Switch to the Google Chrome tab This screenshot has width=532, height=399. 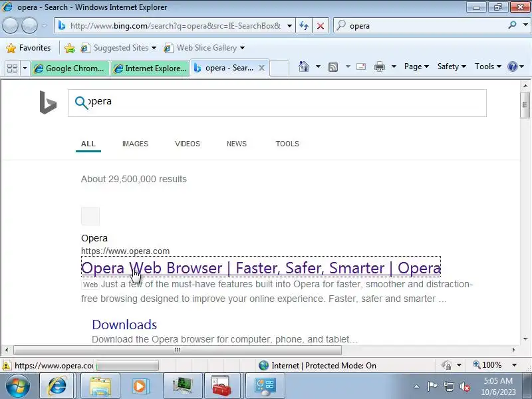coord(70,68)
